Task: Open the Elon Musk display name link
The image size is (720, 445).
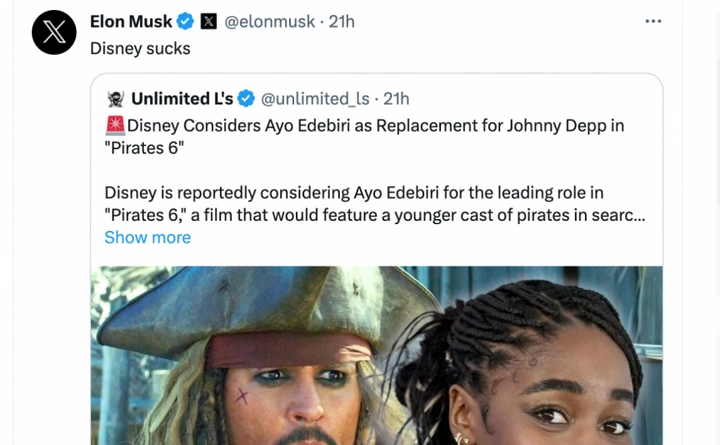Action: [x=130, y=21]
